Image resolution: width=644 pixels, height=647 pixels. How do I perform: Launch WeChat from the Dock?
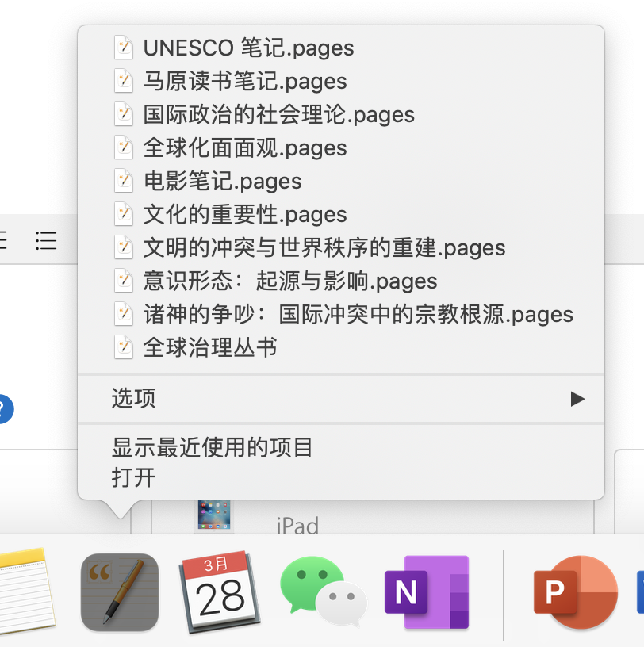click(323, 591)
